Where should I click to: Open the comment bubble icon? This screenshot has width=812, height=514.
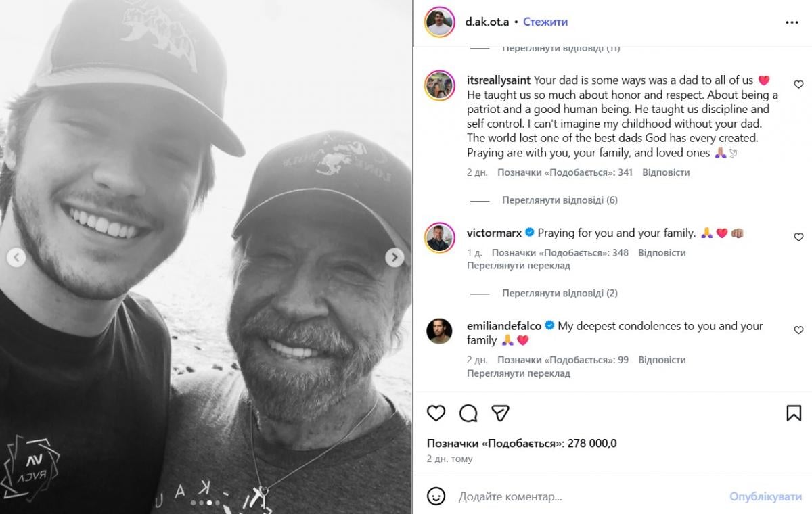[468, 413]
